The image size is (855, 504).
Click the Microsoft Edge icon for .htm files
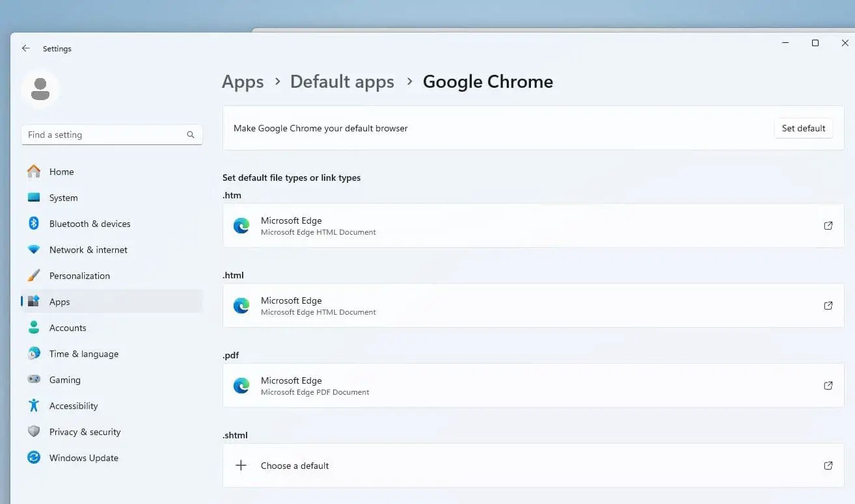241,226
